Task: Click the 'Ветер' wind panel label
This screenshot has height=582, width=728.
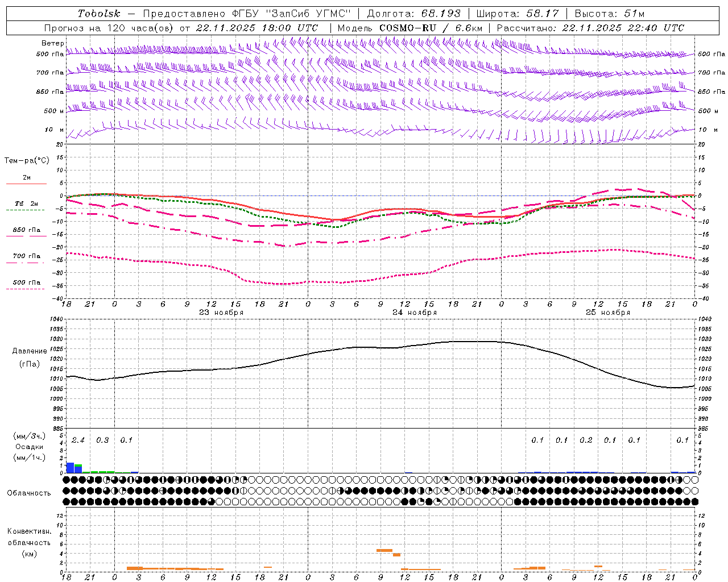Action: 52,43
